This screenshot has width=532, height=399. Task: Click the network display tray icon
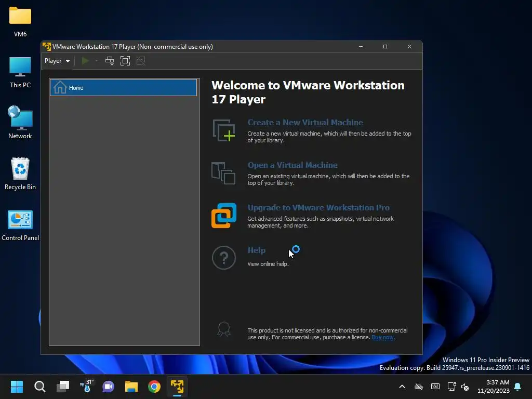click(451, 387)
